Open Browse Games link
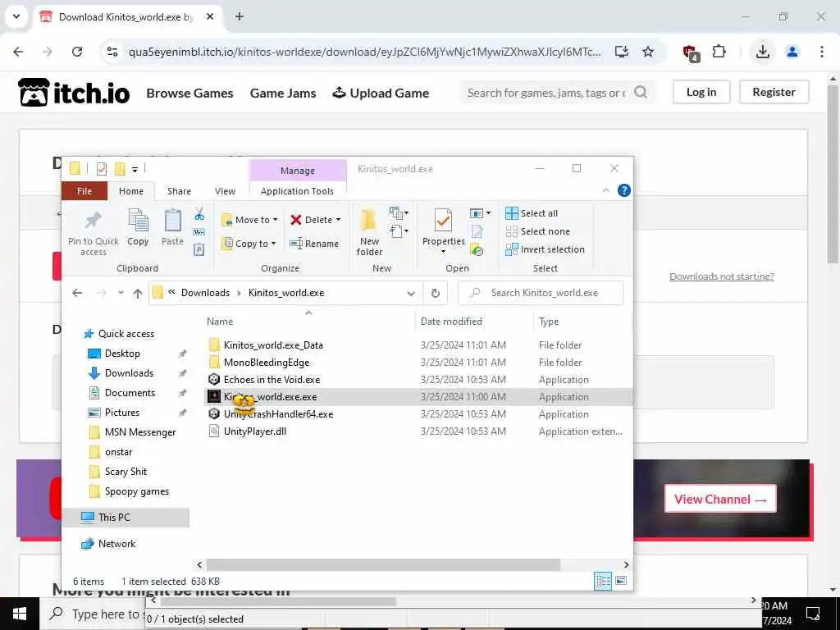Viewport: 840px width, 630px height. (x=189, y=94)
